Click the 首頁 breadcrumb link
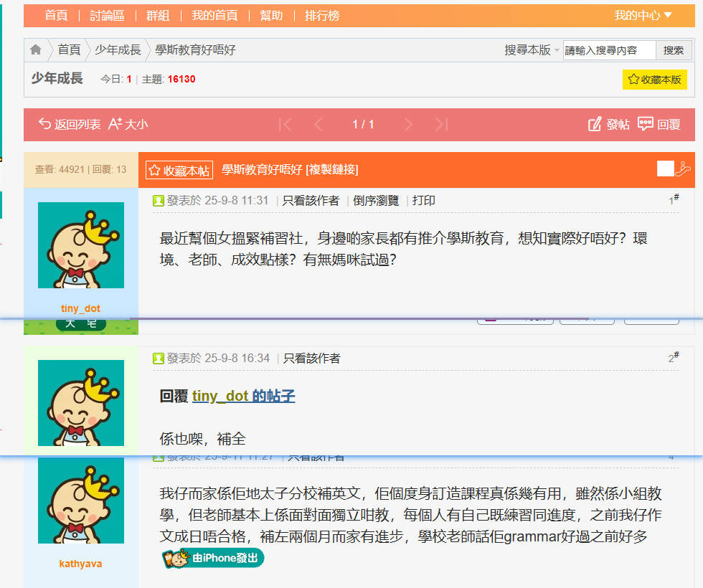 (x=69, y=49)
